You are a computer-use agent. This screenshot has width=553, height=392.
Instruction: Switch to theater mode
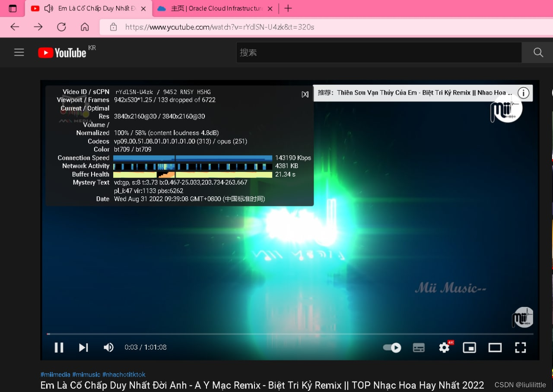click(495, 348)
